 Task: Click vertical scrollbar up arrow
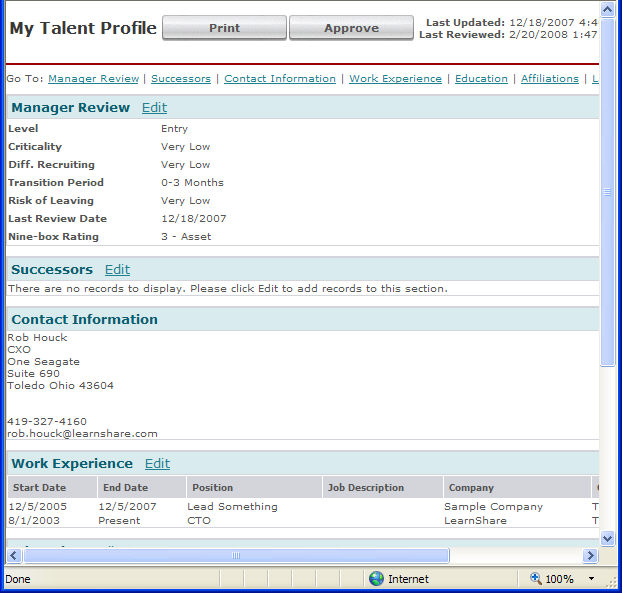click(607, 9)
